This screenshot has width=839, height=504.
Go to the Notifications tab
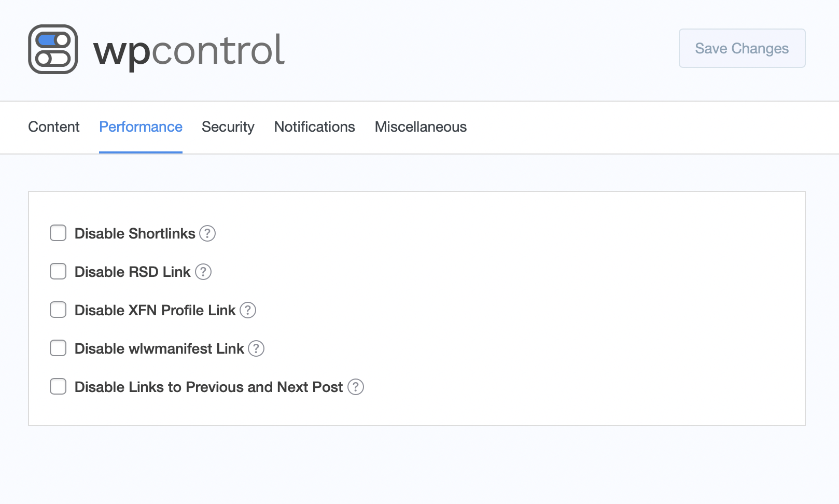[315, 127]
